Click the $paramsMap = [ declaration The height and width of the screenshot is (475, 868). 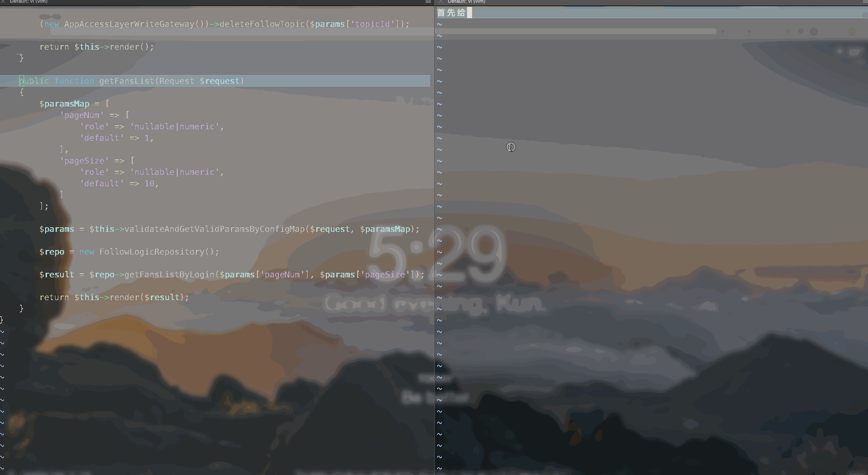tap(74, 104)
